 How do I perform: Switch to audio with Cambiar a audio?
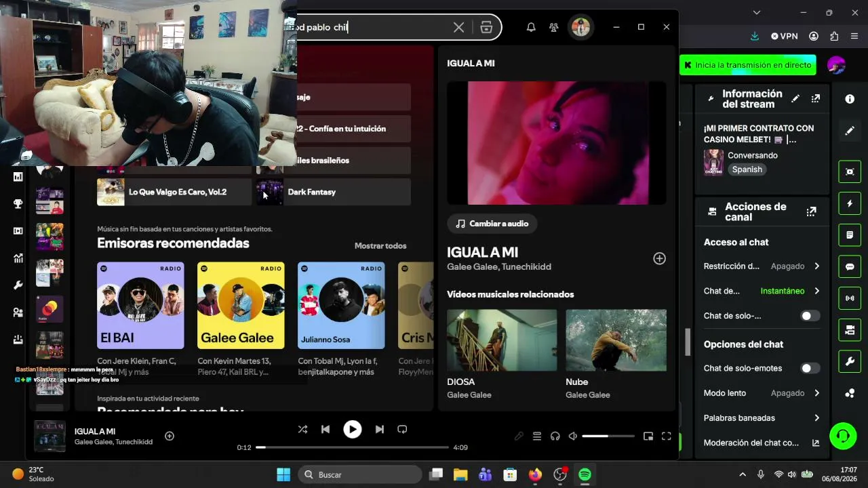pos(492,224)
